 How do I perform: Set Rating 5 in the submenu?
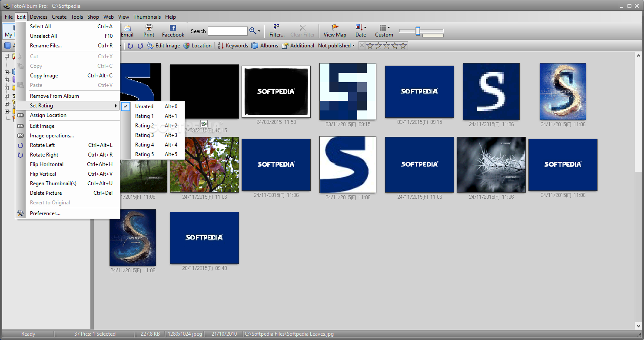[153, 154]
